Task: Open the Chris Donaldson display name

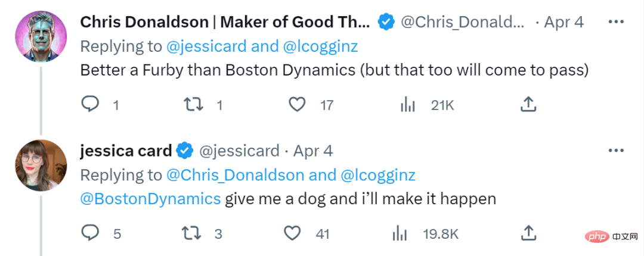Action: click(225, 22)
